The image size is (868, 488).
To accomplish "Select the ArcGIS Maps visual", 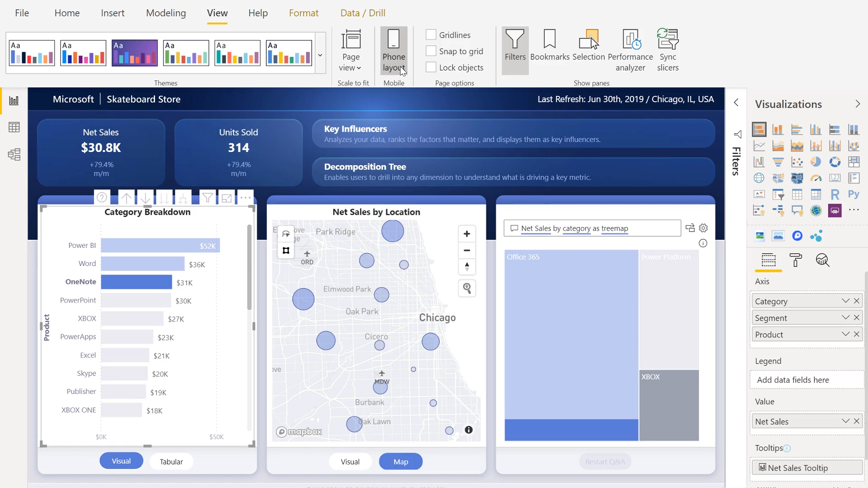I will pos(816,210).
